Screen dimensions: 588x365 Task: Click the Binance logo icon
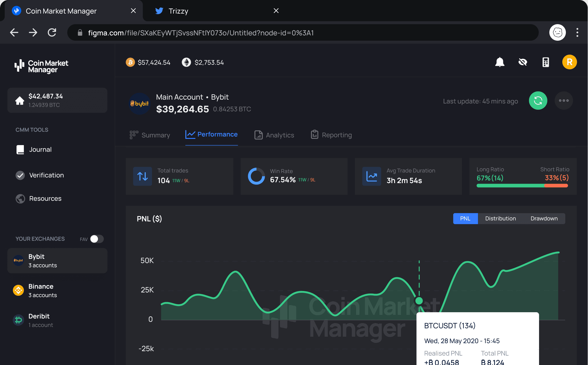click(x=18, y=290)
